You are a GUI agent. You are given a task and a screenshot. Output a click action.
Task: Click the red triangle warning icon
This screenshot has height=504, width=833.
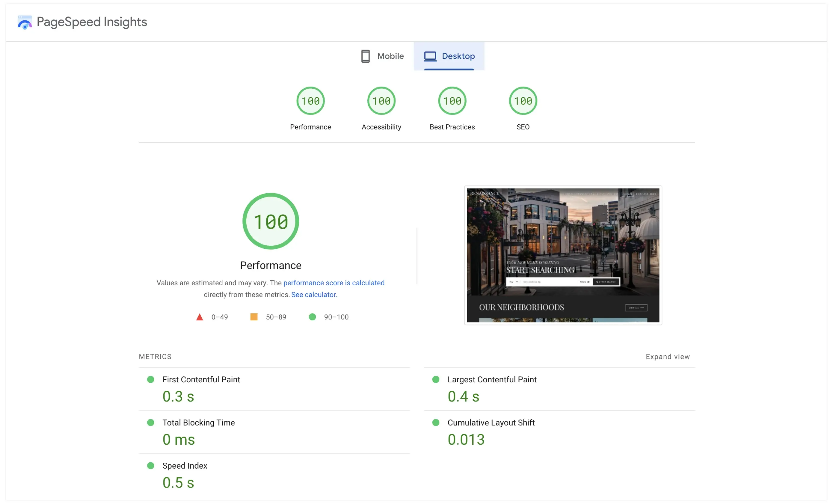pos(200,317)
